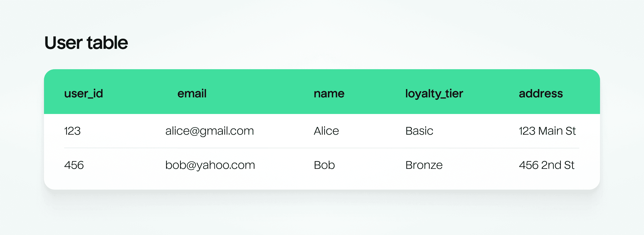Click the white space below the Bob row
Viewport: 644px width, 235px height.
point(322,181)
